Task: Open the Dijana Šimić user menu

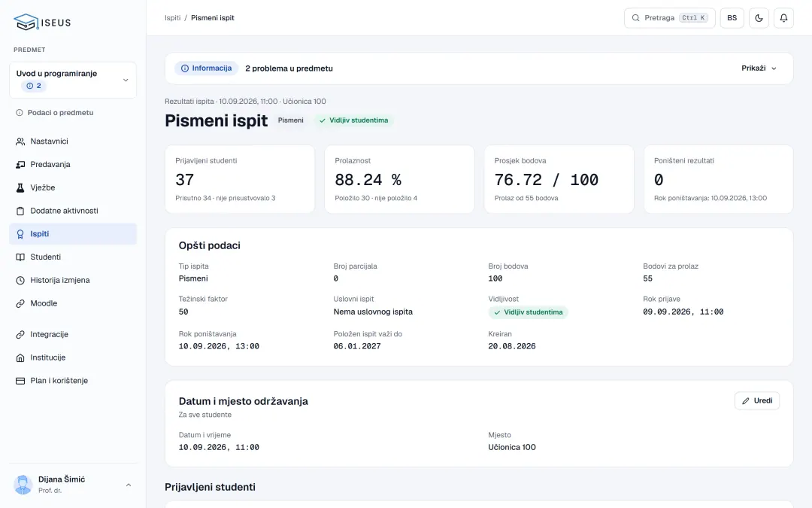Action: tap(73, 485)
